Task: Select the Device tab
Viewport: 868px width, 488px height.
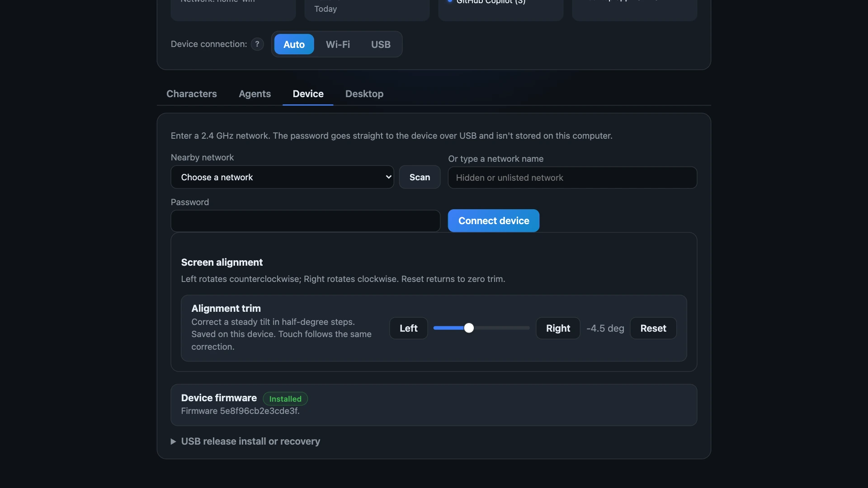Action: 308,94
